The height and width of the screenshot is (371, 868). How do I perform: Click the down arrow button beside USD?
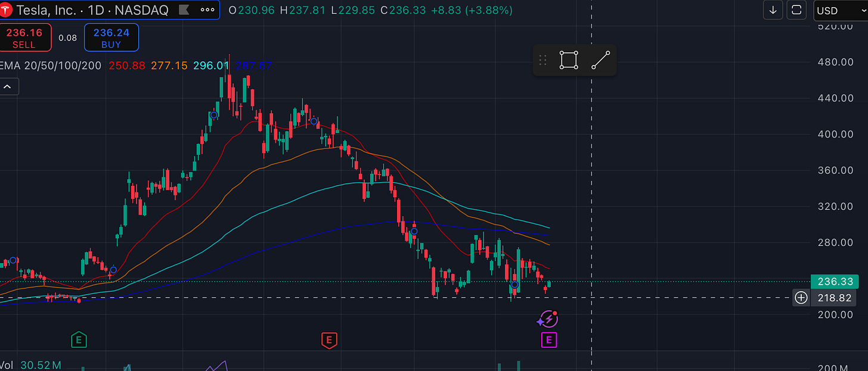pyautogui.click(x=773, y=10)
